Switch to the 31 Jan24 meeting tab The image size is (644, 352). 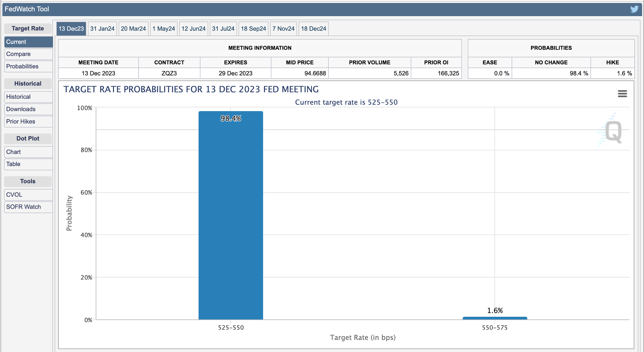[102, 29]
